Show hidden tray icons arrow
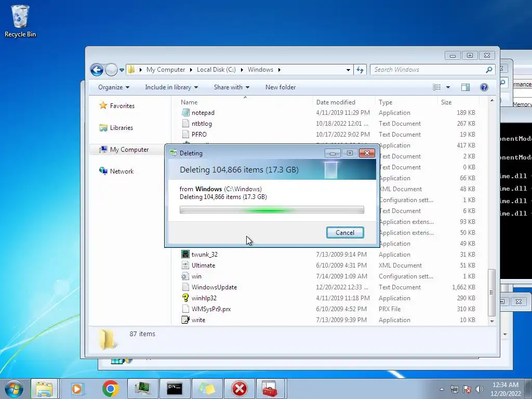 (x=442, y=389)
